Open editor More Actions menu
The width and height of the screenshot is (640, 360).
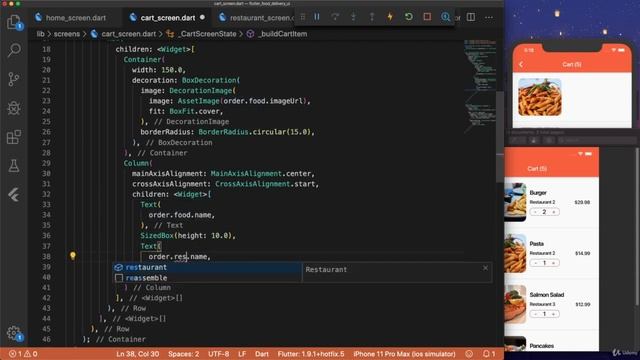click(x=489, y=17)
